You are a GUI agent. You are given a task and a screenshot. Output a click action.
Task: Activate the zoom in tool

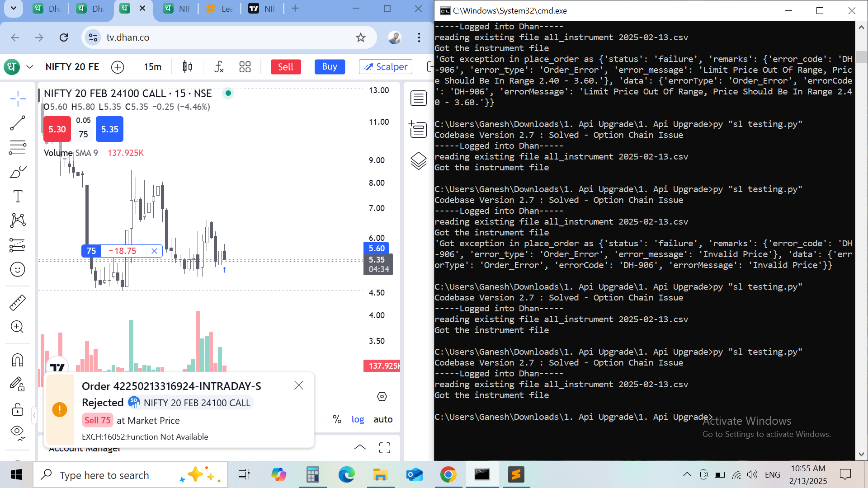coord(18,327)
